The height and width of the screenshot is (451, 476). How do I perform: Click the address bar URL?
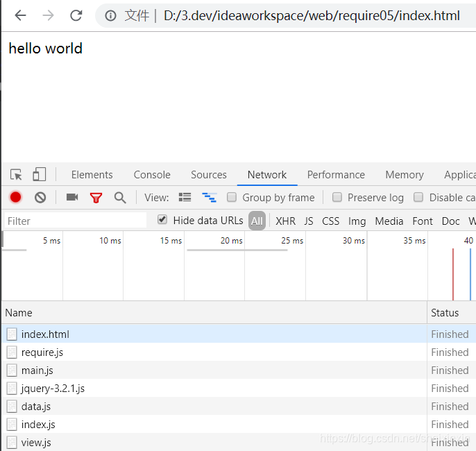point(312,16)
